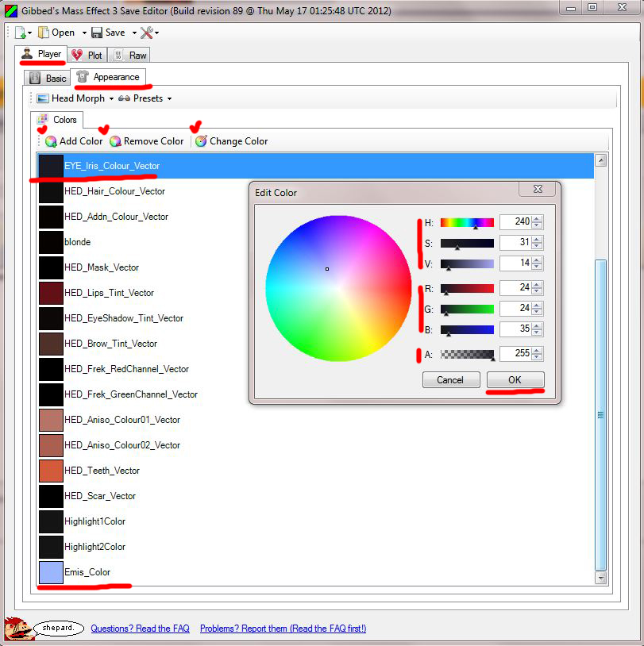Close the Edit Color dialog
The height and width of the screenshot is (646, 644).
[x=538, y=189]
